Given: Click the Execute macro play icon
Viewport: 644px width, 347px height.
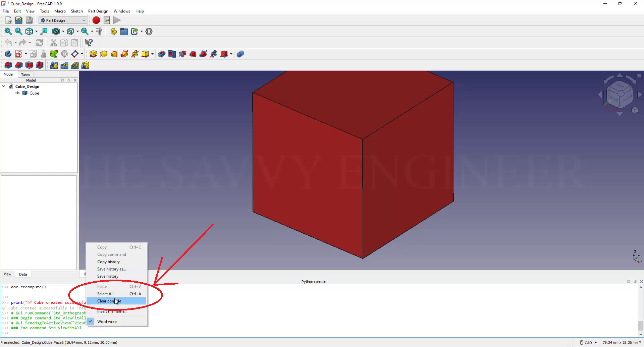Looking at the screenshot, I should (117, 20).
